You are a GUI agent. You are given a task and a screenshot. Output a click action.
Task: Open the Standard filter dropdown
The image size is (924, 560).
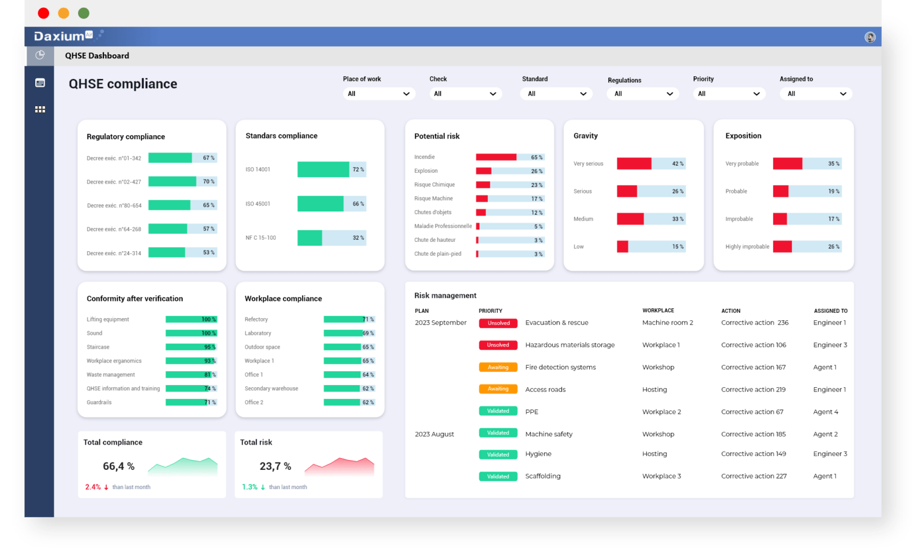557,94
